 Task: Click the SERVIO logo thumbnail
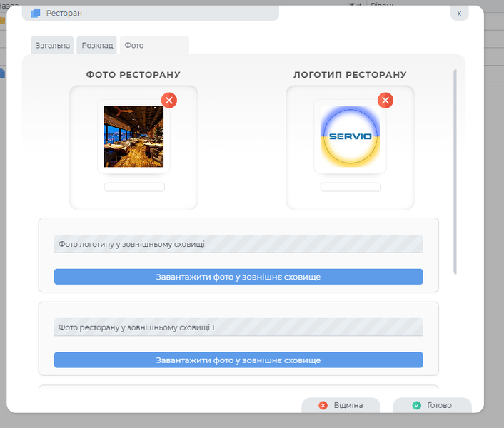[350, 136]
